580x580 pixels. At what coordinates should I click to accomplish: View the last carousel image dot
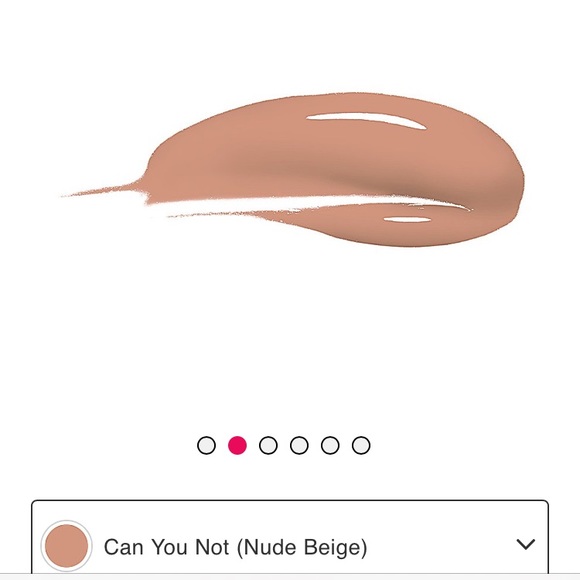point(361,445)
